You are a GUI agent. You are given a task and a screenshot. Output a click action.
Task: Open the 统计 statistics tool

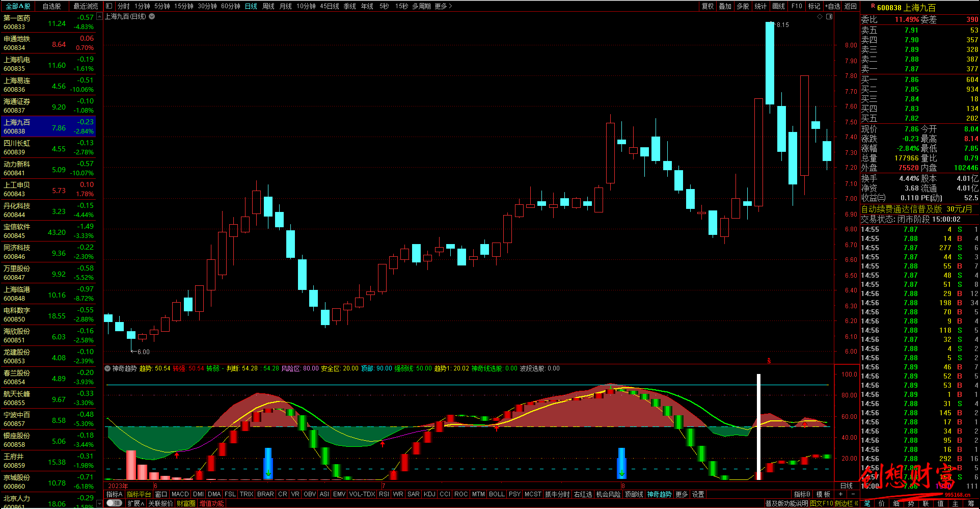click(760, 6)
